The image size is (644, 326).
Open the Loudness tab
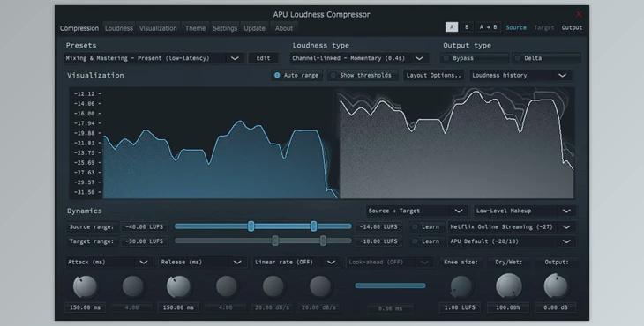click(119, 28)
